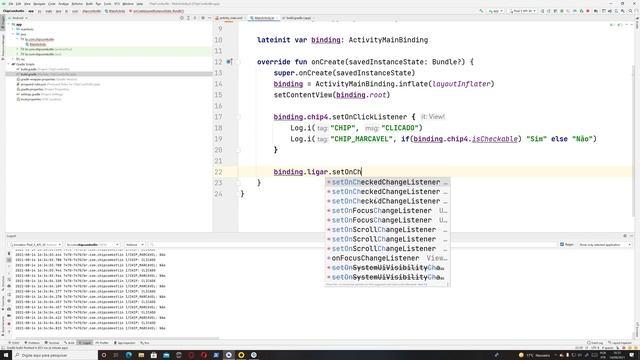Select the highlighted build.gradle module file
Image resolution: width=640 pixels, height=360 pixels.
point(109,74)
